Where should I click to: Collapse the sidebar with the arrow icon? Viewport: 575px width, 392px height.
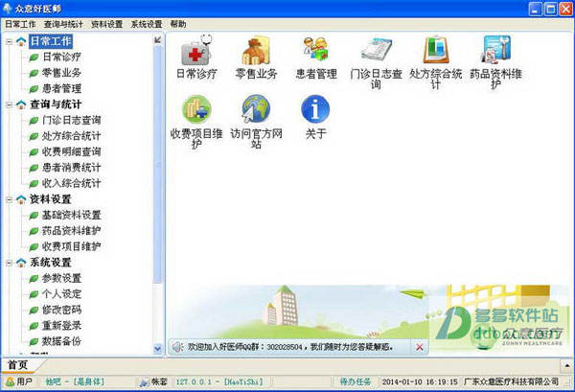158,39
